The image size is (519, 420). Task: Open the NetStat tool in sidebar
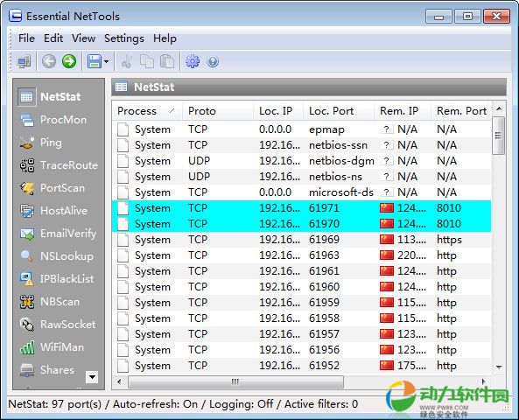pyautogui.click(x=50, y=96)
